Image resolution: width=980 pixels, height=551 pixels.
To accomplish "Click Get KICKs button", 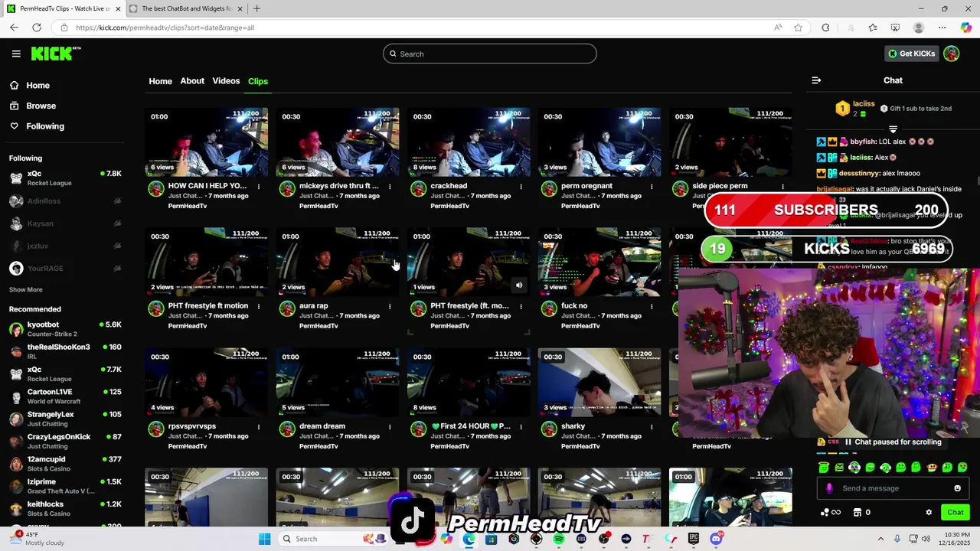I will [911, 54].
